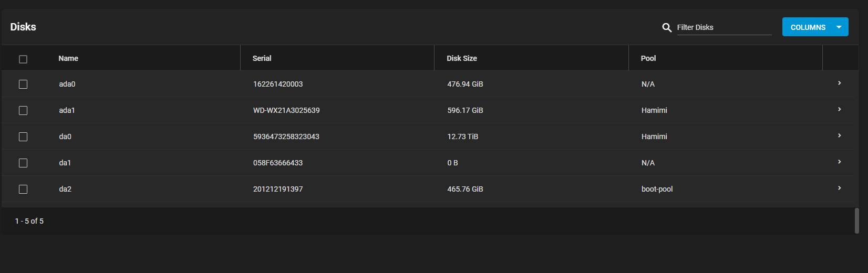Open the COLUMNS dropdown button
The width and height of the screenshot is (868, 273).
point(815,27)
